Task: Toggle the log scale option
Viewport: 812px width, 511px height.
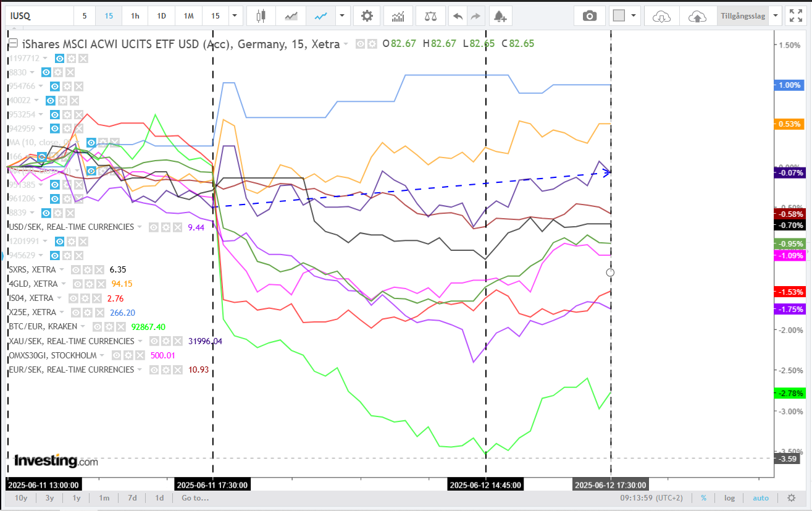Action: (x=729, y=498)
